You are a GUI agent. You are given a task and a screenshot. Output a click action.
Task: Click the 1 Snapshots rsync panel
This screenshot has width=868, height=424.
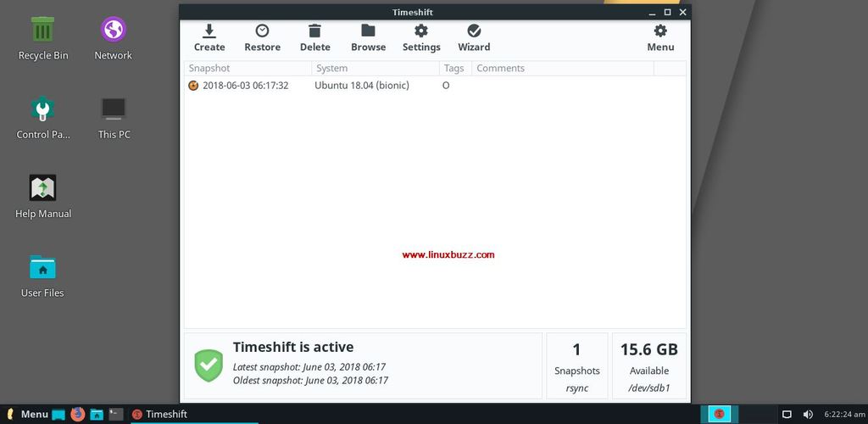tap(576, 365)
